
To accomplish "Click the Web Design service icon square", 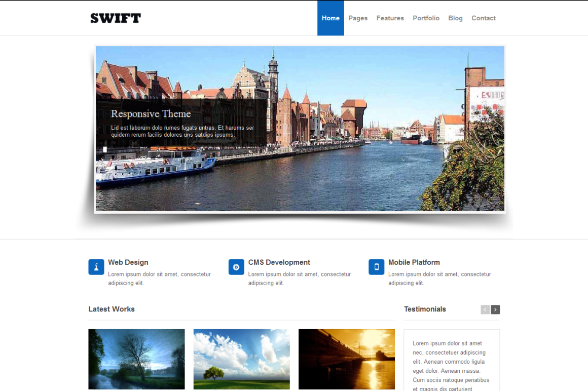I will tap(96, 267).
